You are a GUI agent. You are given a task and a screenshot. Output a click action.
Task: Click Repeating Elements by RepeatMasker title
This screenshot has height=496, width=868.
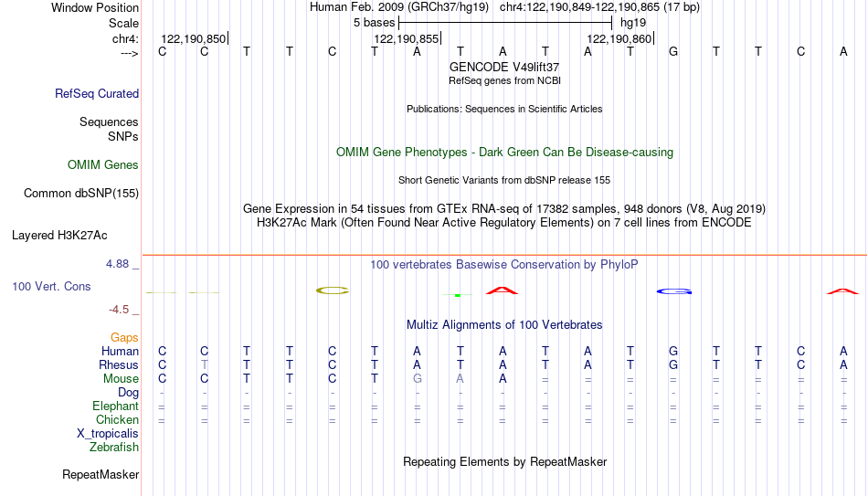point(505,461)
